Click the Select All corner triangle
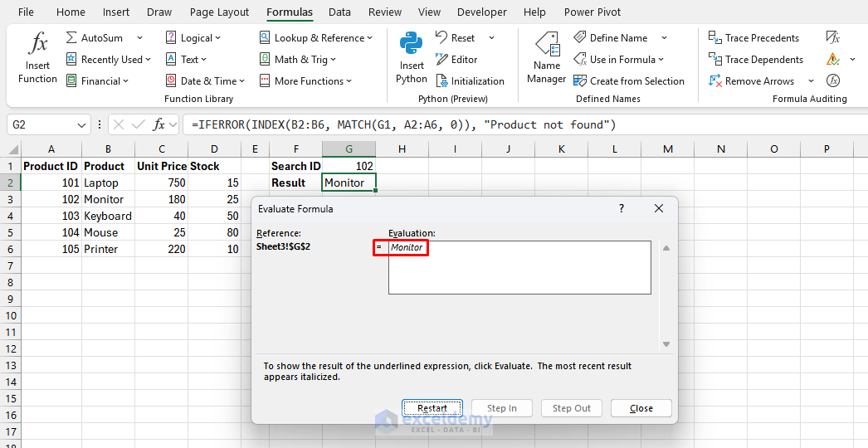The width and height of the screenshot is (868, 448). (x=13, y=149)
